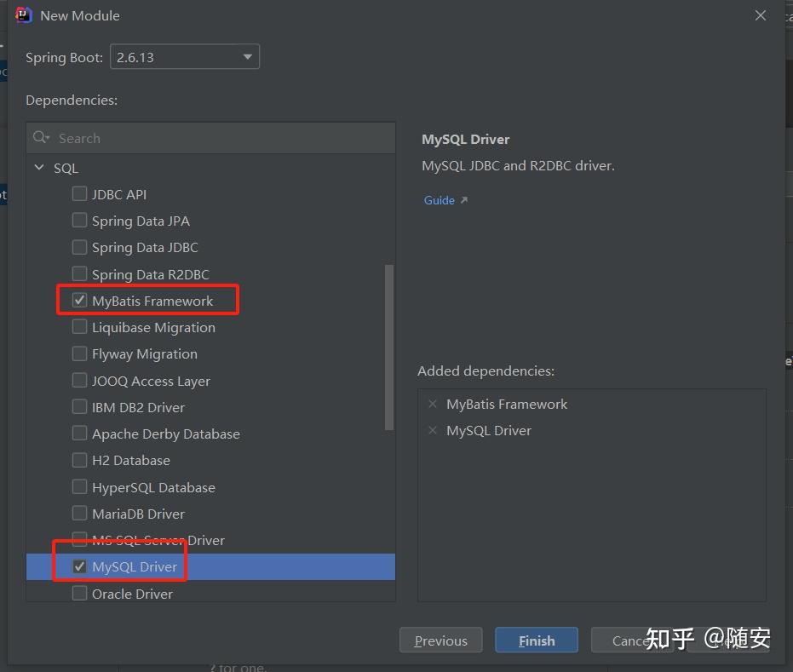793x672 pixels.
Task: Enable the H2 Database dependency
Action: tap(79, 460)
